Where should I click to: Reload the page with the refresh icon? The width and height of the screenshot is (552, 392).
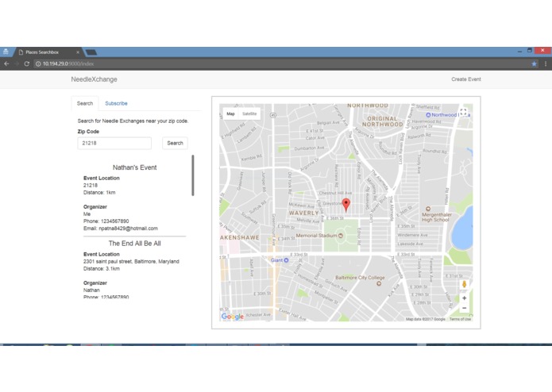point(26,63)
